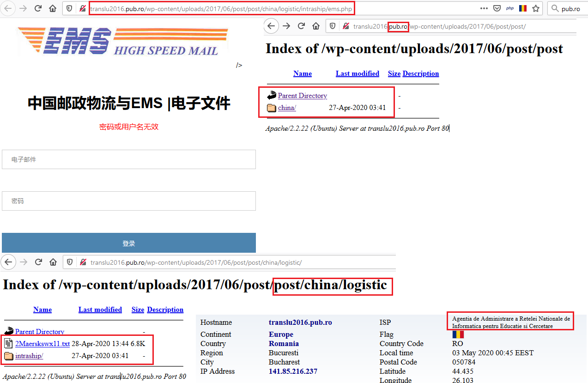Click the crossed lock icon in post/post index browser
The height and width of the screenshot is (383, 588).
(346, 26)
